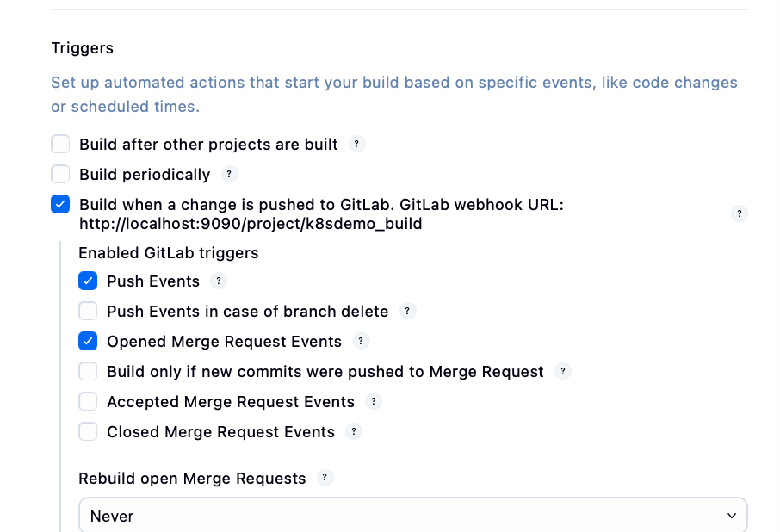Open help for GitLab webhook build trigger
780x532 pixels.
[739, 213]
